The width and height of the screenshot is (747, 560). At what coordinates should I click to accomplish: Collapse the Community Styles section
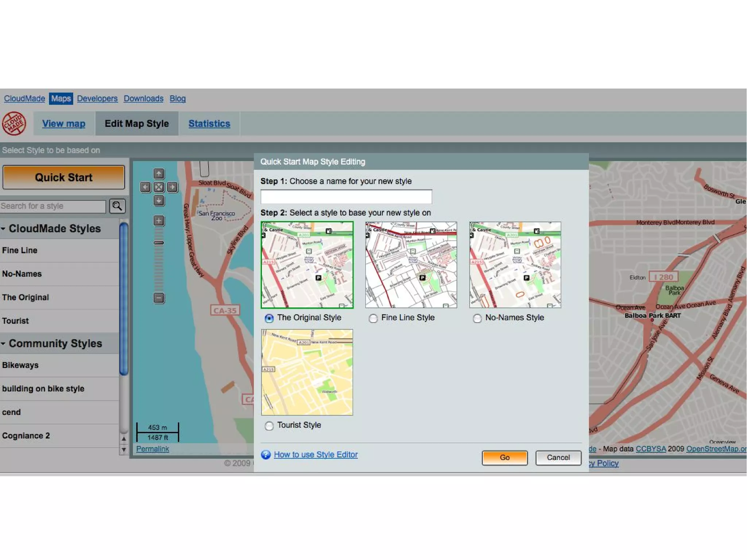[3, 344]
